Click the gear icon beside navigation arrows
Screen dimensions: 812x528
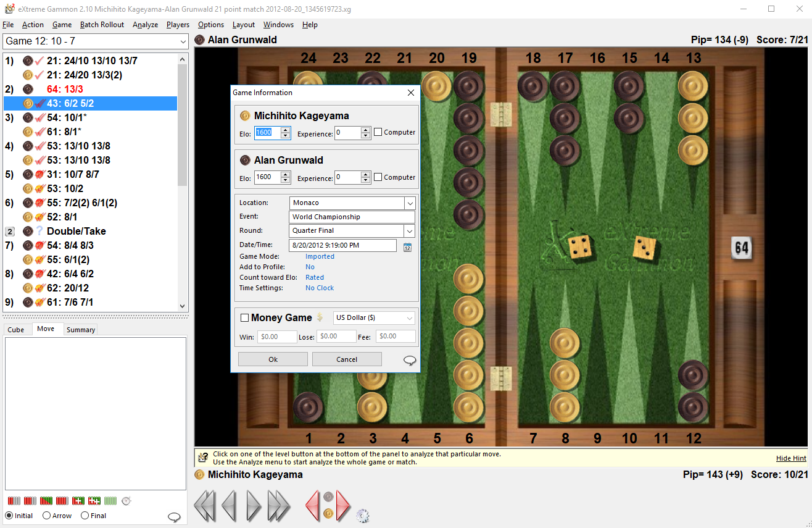362,515
